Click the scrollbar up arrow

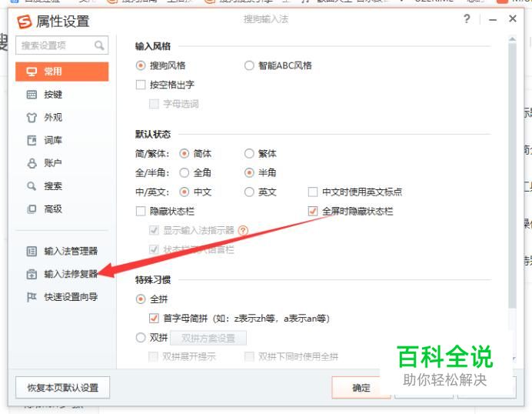coord(512,39)
